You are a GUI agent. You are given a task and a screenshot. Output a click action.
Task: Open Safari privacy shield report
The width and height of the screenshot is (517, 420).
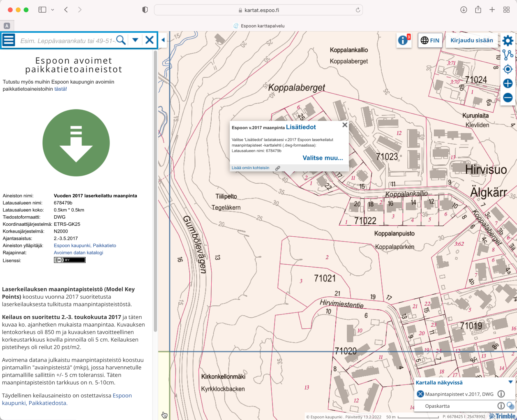pyautogui.click(x=145, y=10)
